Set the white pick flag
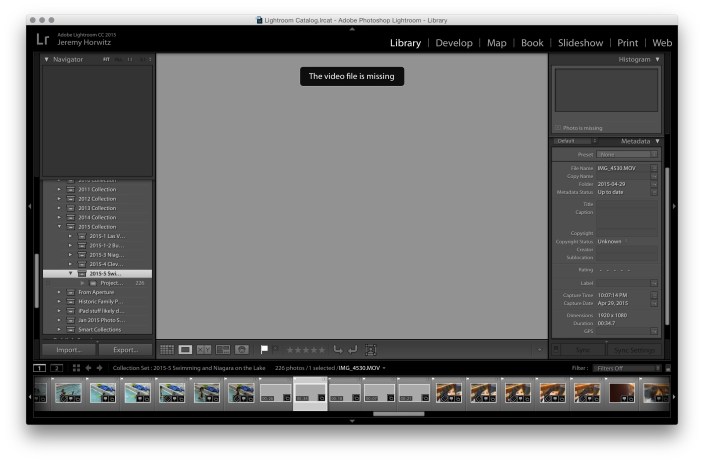The image size is (704, 462). [265, 350]
